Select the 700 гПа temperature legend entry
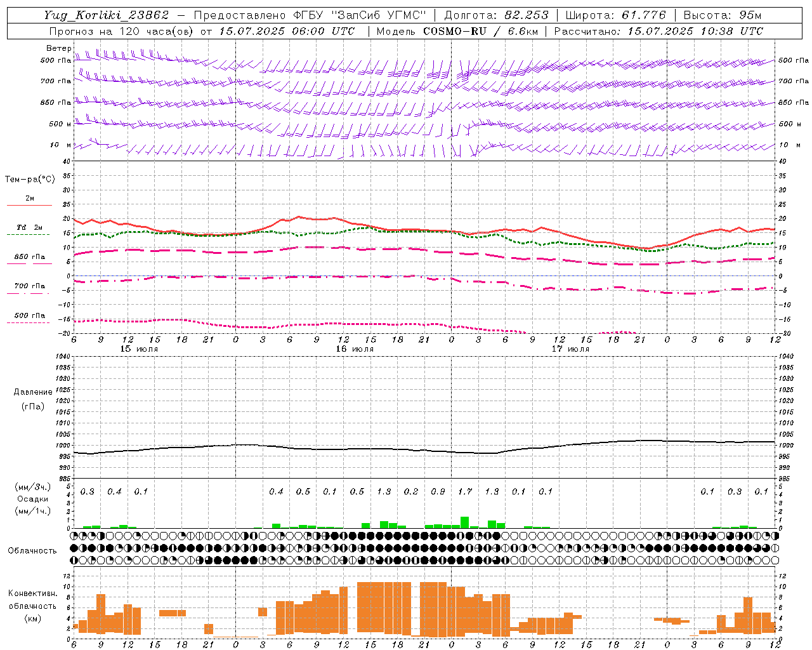This screenshot has width=812, height=650. 29,286
